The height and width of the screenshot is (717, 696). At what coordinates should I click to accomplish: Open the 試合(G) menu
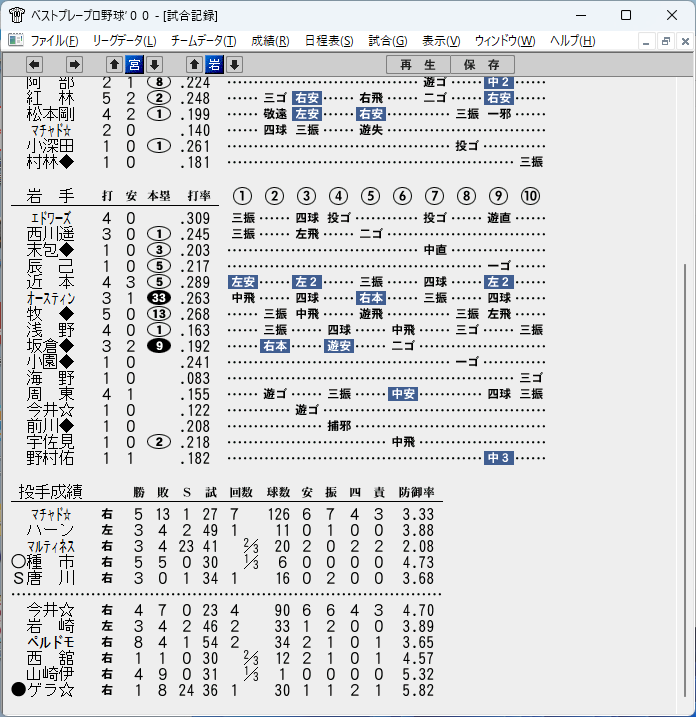(x=388, y=41)
